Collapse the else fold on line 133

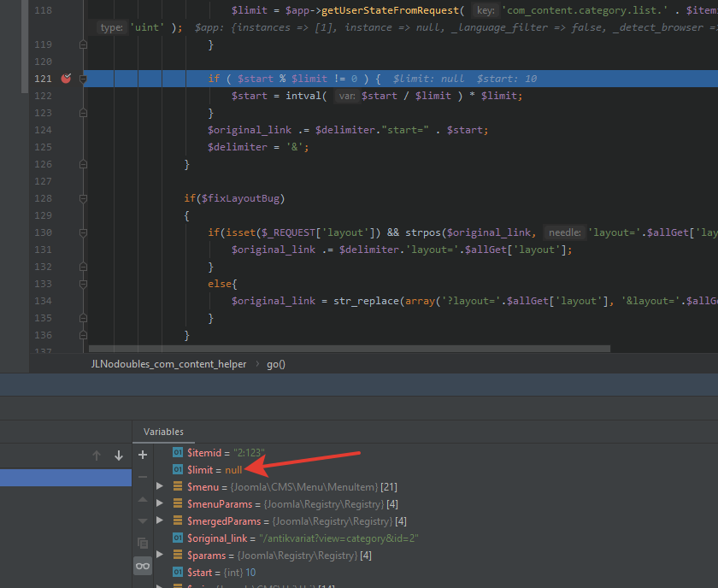click(x=84, y=284)
